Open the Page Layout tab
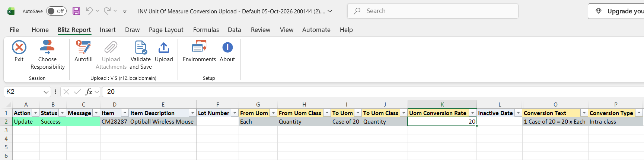The width and height of the screenshot is (644, 160). point(166,30)
